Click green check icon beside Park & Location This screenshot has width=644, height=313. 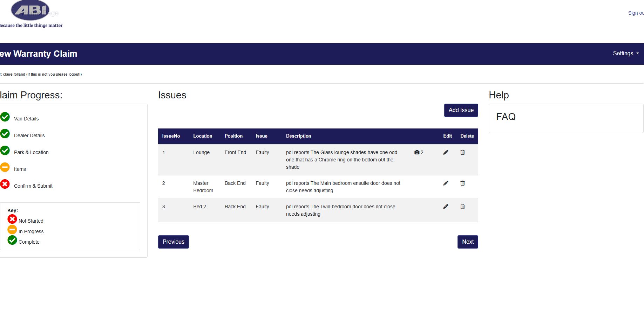tap(5, 150)
